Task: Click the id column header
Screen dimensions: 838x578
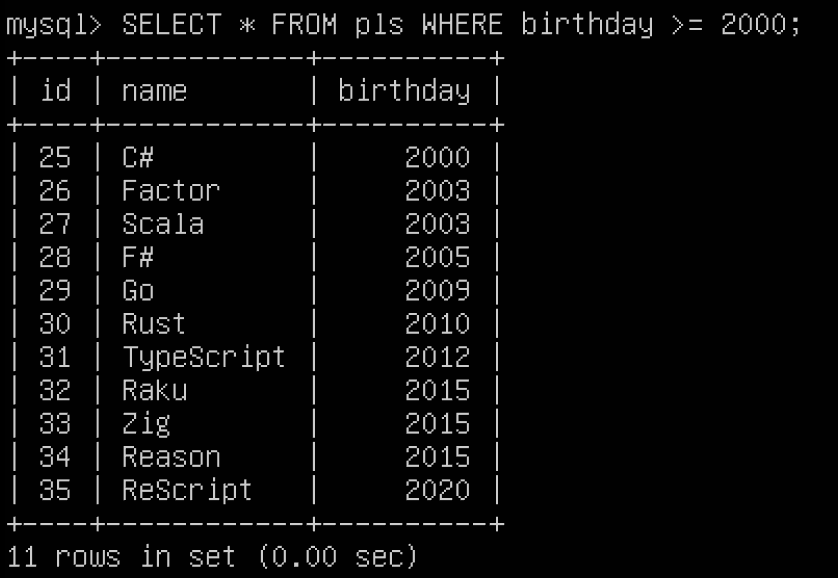Action: coord(55,91)
